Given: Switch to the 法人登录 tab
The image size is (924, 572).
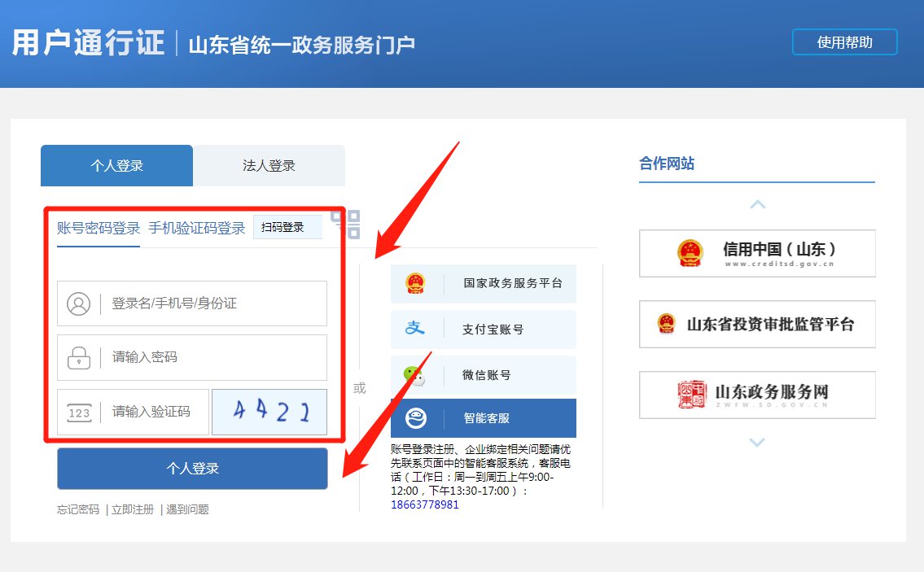Looking at the screenshot, I should tap(269, 165).
